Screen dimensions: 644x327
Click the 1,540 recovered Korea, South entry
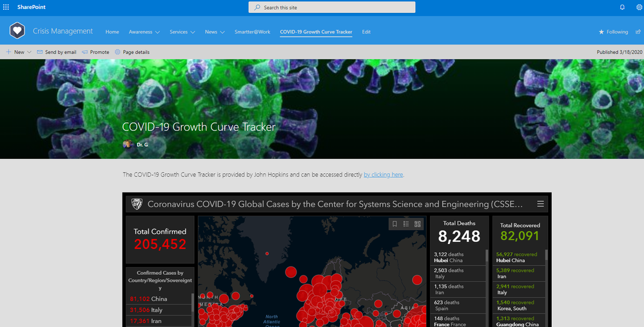519,305
